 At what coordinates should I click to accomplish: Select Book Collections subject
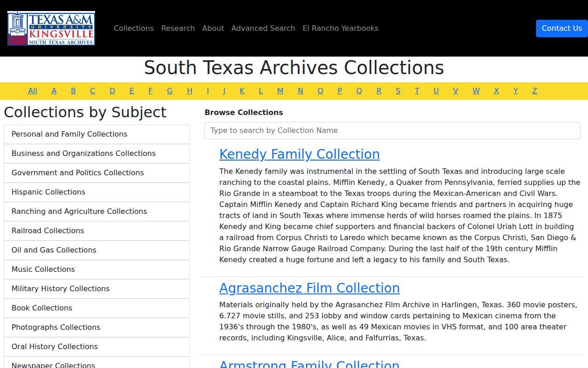(x=96, y=308)
